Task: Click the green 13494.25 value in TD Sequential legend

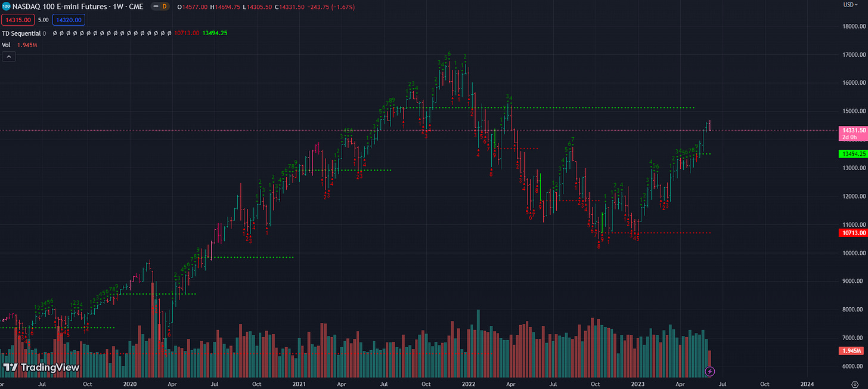Action: (x=215, y=33)
